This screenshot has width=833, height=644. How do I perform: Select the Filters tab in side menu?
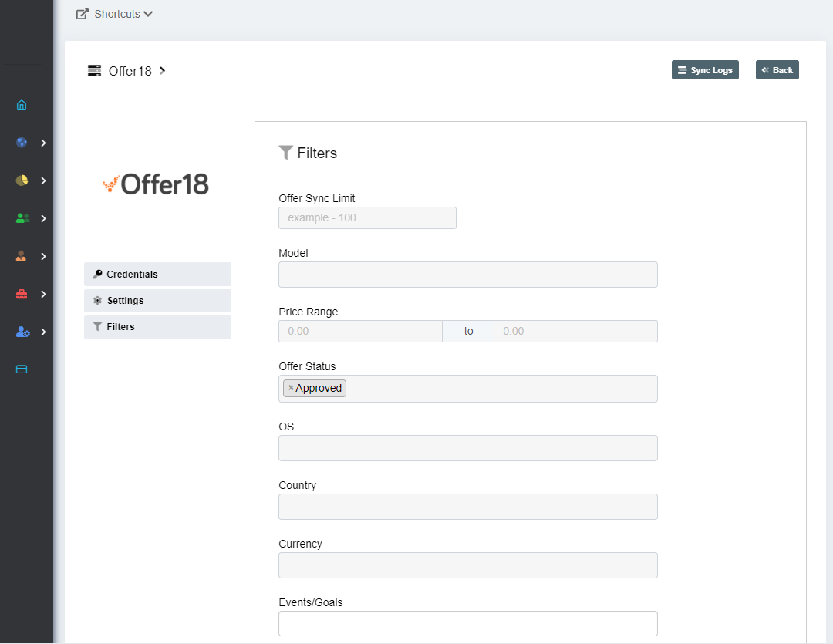157,327
